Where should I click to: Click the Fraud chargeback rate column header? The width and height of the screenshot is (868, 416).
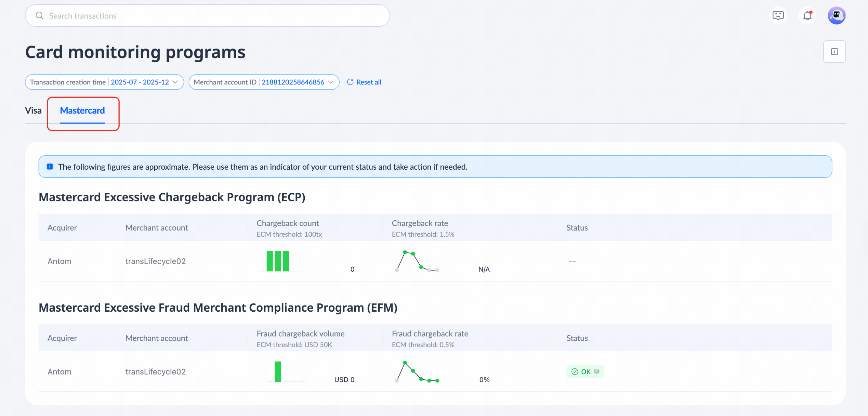pyautogui.click(x=430, y=334)
